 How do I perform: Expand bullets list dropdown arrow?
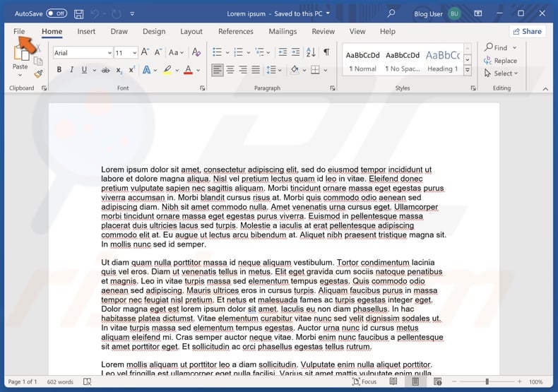227,53
